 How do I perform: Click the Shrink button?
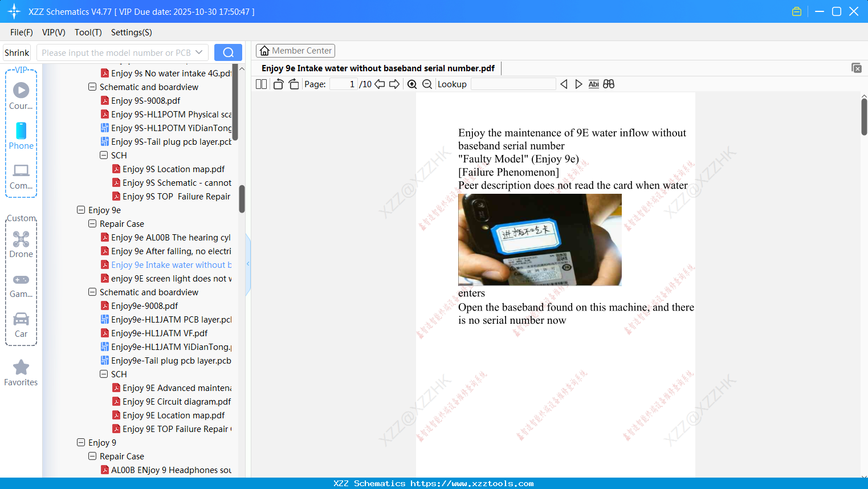[17, 52]
